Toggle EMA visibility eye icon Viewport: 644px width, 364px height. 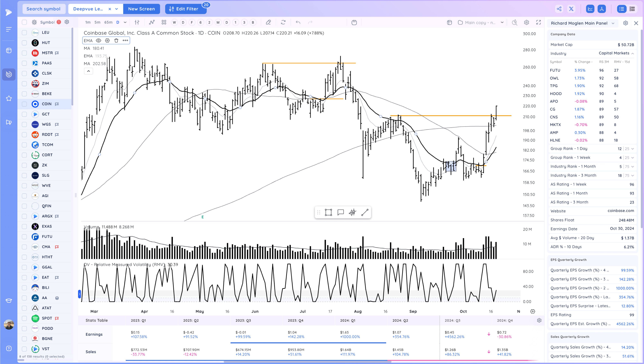coord(99,41)
